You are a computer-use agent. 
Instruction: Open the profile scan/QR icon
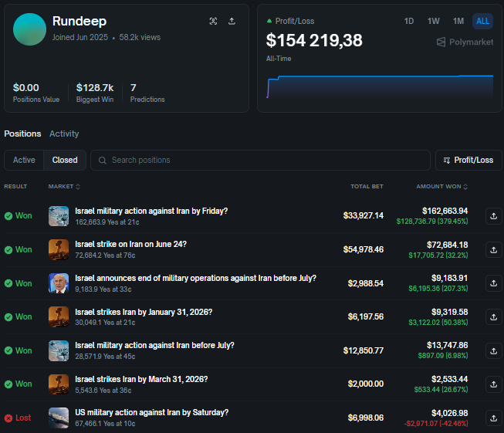tap(213, 21)
